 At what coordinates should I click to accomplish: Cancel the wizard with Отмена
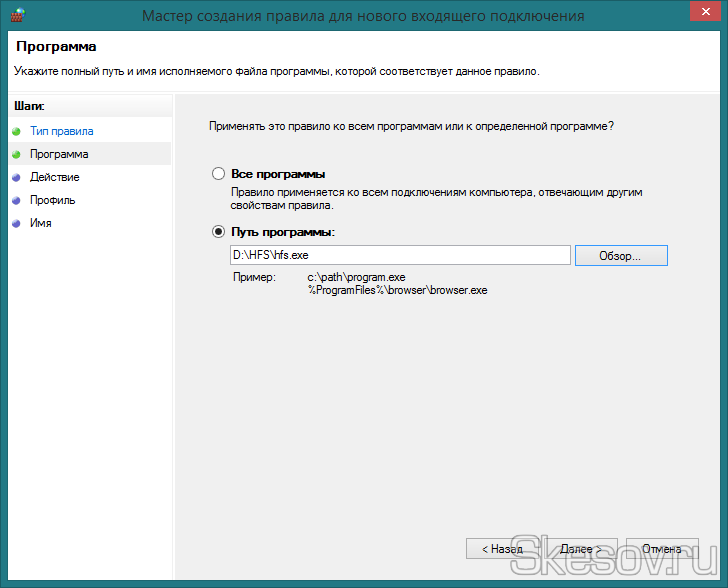[661, 549]
